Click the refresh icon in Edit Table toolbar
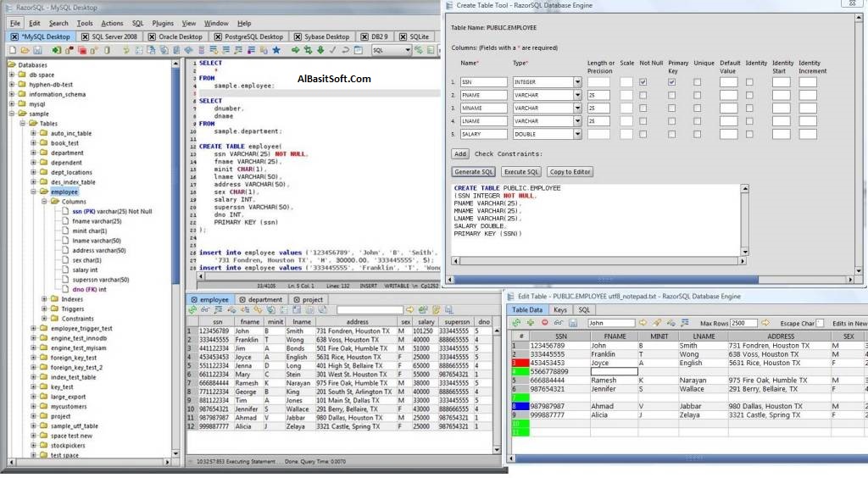This screenshot has height=478, width=868. [516, 323]
